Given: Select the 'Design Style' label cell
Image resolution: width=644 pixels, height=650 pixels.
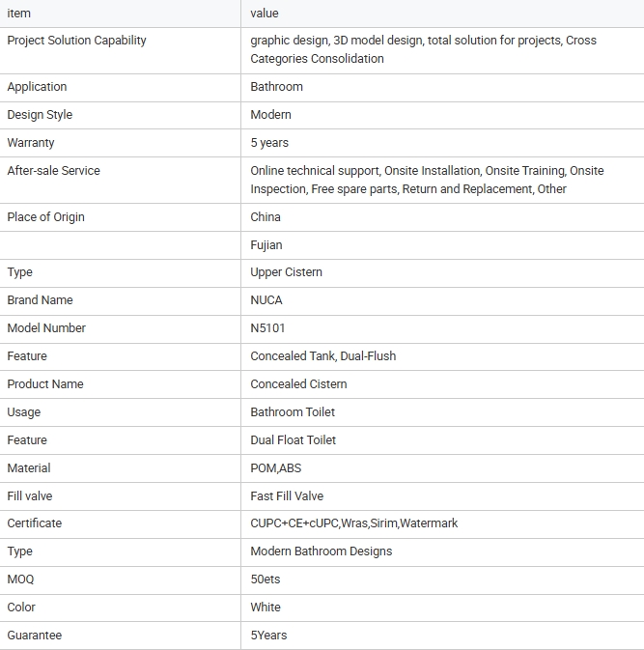Looking at the screenshot, I should (x=40, y=115).
